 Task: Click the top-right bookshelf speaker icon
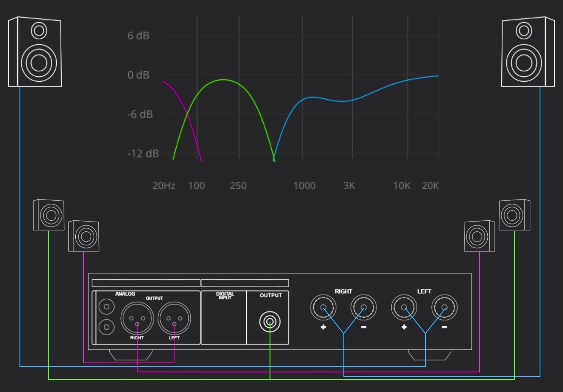tap(528, 52)
